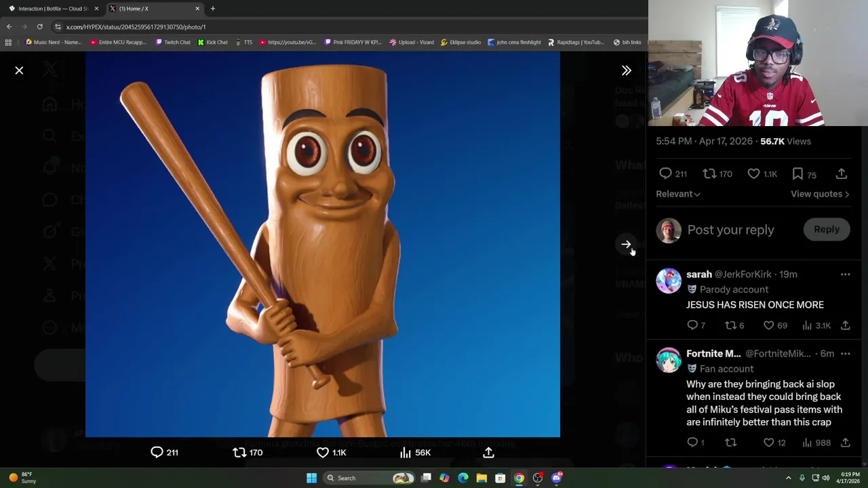Open a new browser tab

point(212,9)
